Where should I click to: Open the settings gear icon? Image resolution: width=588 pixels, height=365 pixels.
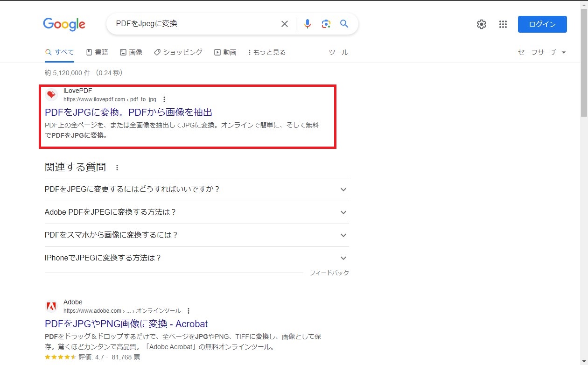482,24
